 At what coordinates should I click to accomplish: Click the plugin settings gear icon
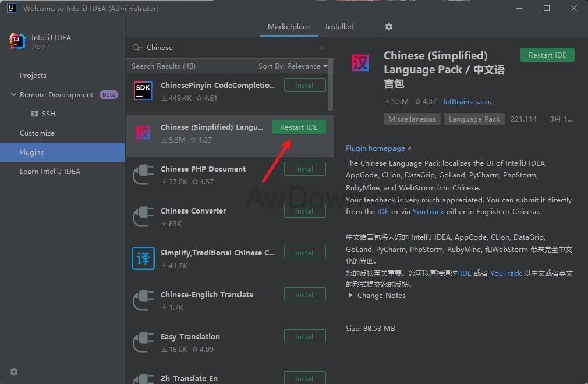[x=389, y=27]
